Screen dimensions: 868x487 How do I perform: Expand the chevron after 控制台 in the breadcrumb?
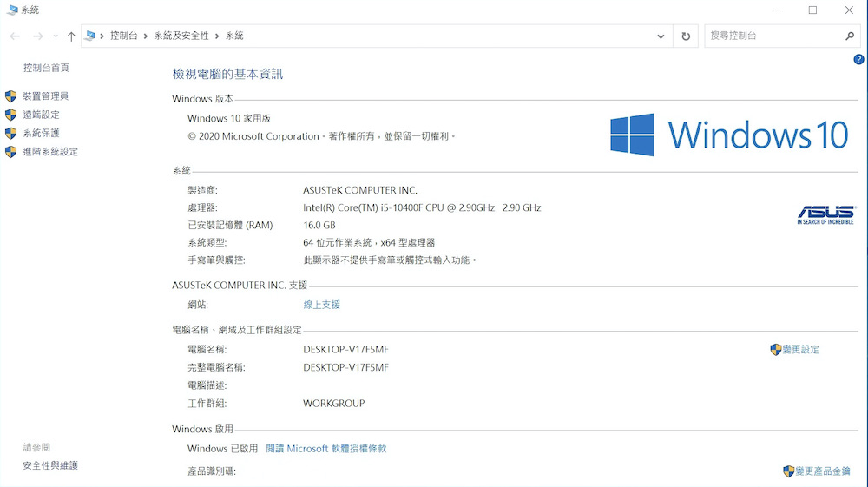point(146,36)
